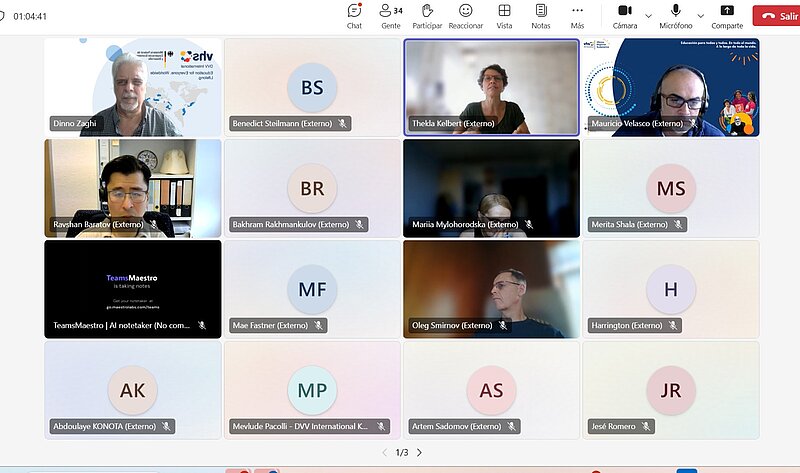
Task: Go to next page of participants
Action: pos(419,452)
